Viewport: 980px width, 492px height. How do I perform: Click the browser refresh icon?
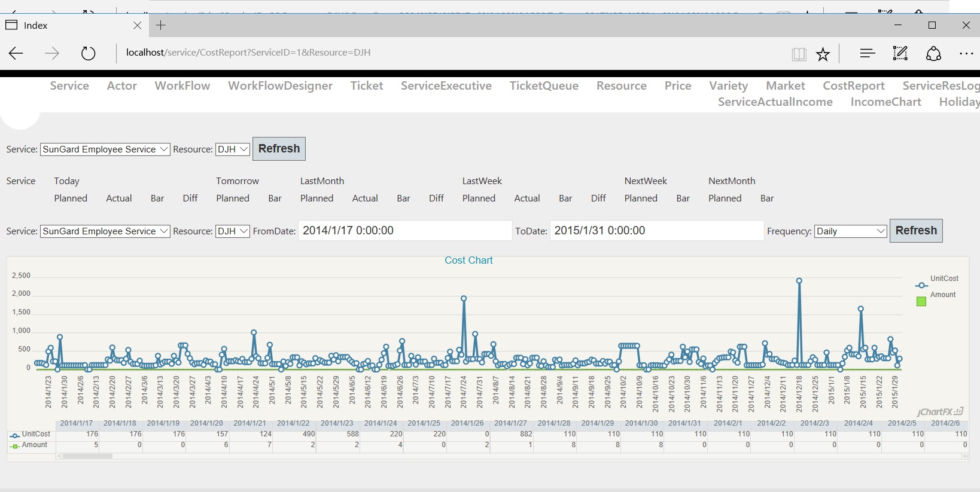(x=88, y=53)
